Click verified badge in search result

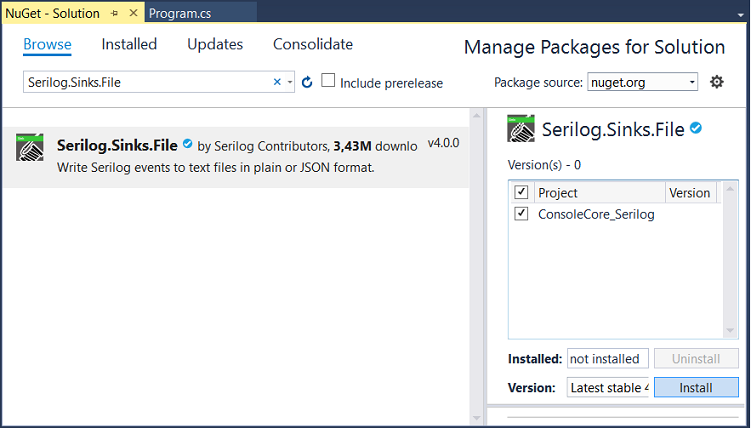click(x=188, y=143)
